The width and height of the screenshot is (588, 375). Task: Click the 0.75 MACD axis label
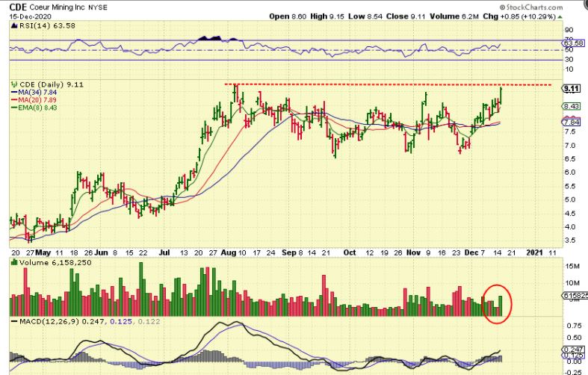(x=575, y=326)
